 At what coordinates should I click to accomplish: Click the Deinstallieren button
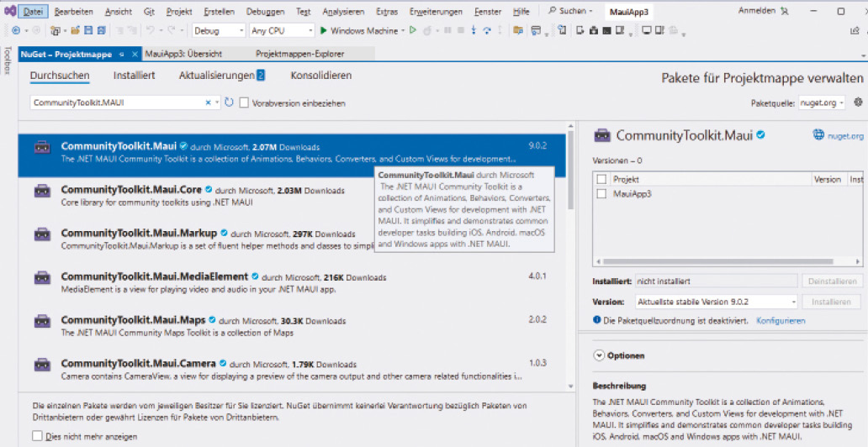tap(832, 281)
